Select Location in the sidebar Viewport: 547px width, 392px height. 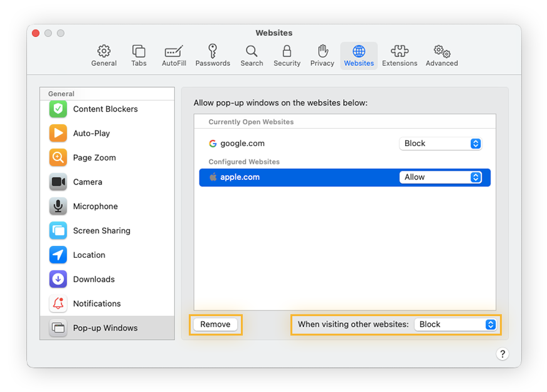click(x=88, y=255)
